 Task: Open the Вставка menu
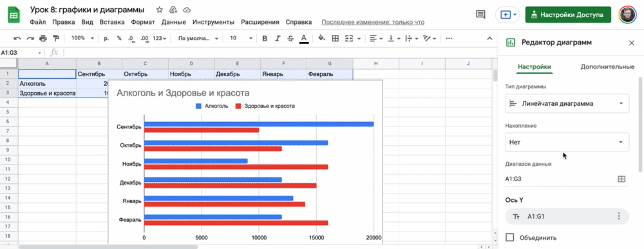pos(112,22)
